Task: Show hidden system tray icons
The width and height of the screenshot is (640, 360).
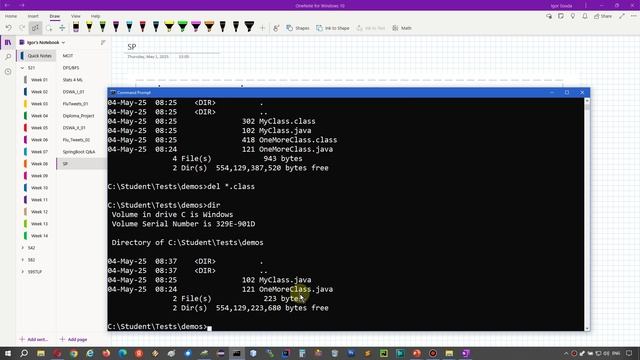Action: (566, 353)
